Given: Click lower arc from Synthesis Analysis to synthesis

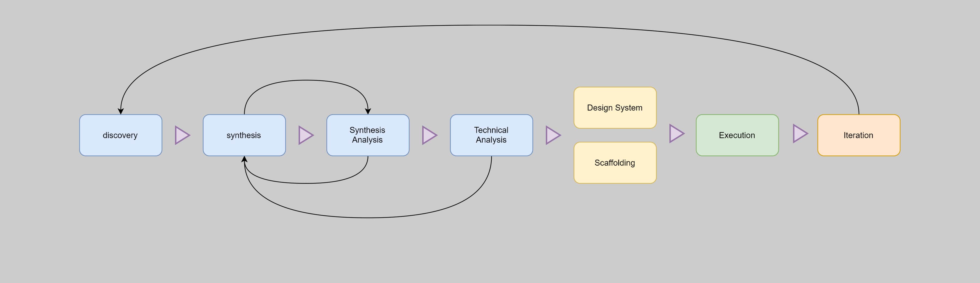Looking at the screenshot, I should point(306,183).
